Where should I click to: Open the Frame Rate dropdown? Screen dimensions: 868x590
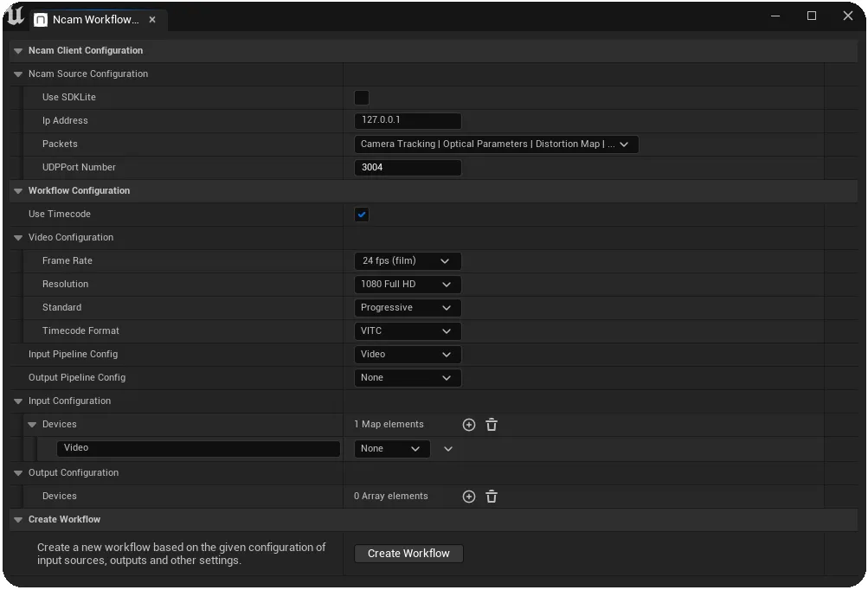point(408,260)
